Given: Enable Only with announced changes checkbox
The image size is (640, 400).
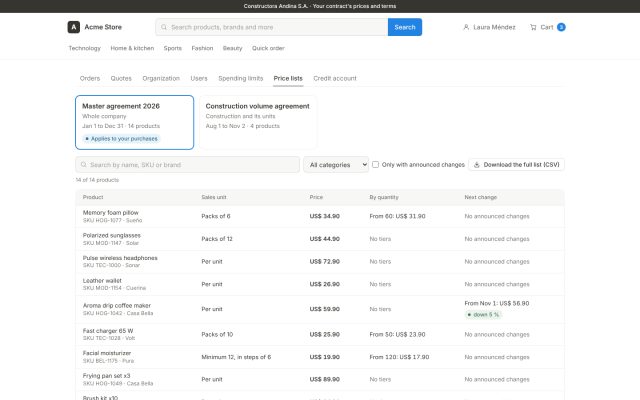Looking at the screenshot, I should pos(376,164).
